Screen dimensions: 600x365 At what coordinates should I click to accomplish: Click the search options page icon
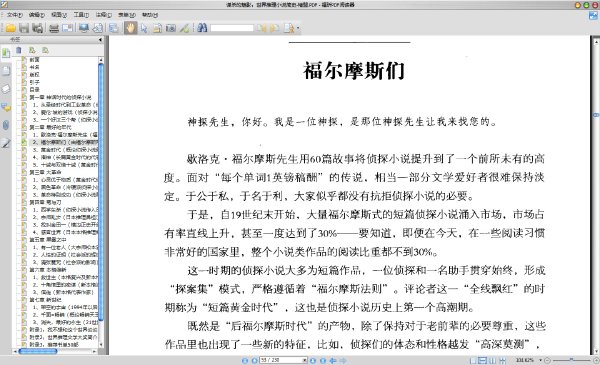click(x=289, y=28)
